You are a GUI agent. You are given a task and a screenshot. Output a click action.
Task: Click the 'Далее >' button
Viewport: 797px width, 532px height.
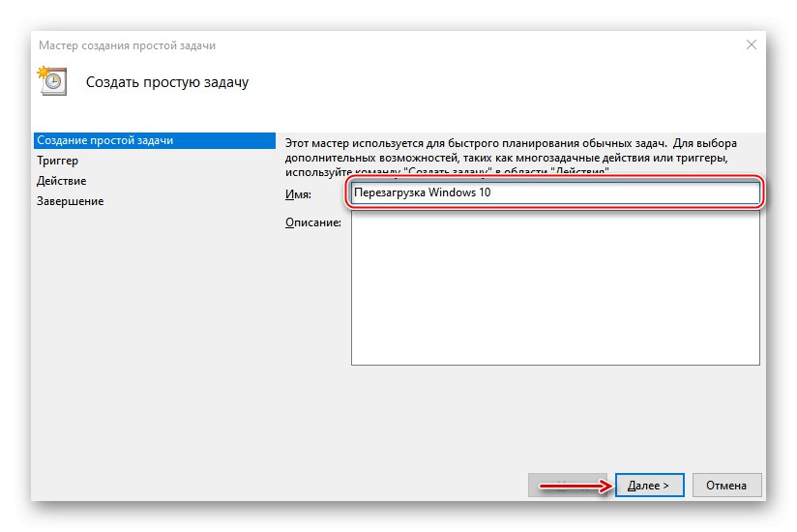[x=649, y=486]
